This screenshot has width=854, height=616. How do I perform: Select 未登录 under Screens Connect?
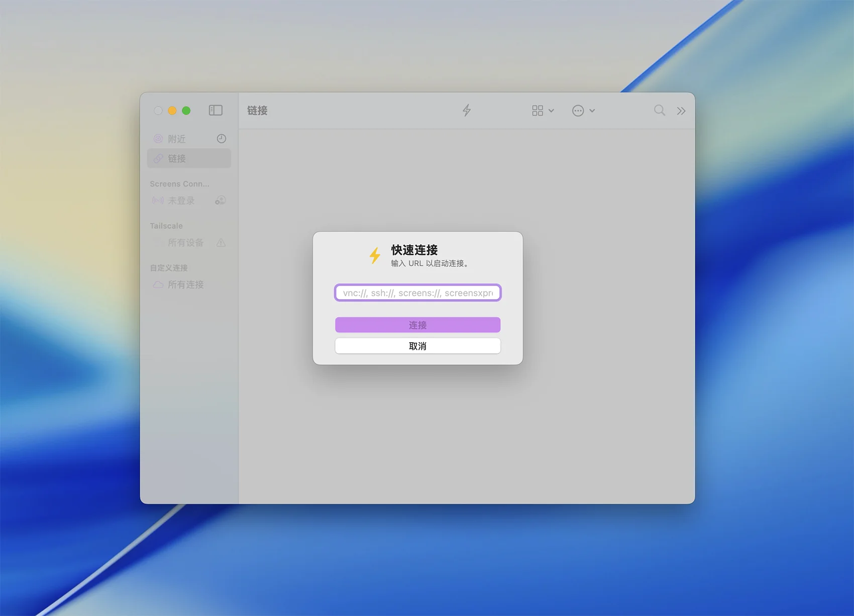[181, 200]
